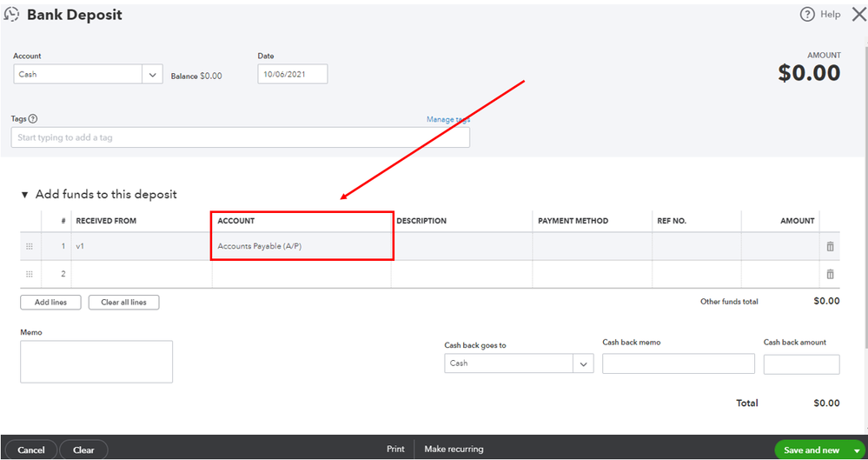Click the Date field showing 10/06/2021

tap(292, 75)
